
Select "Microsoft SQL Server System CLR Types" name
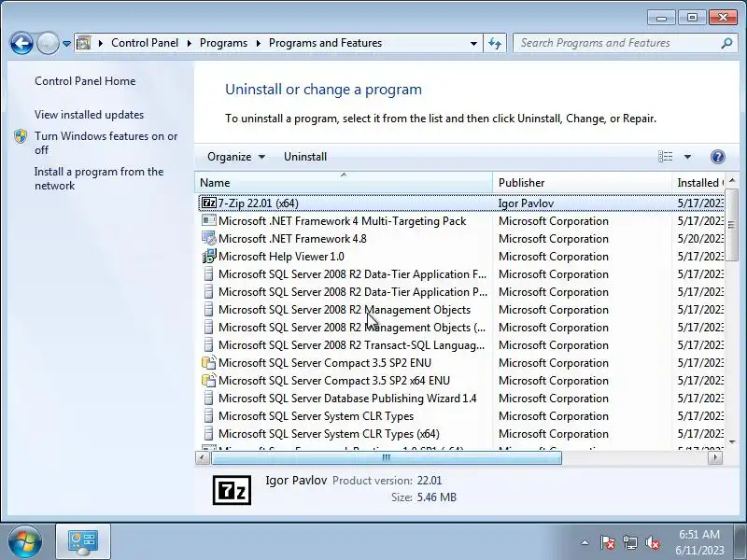coord(316,416)
